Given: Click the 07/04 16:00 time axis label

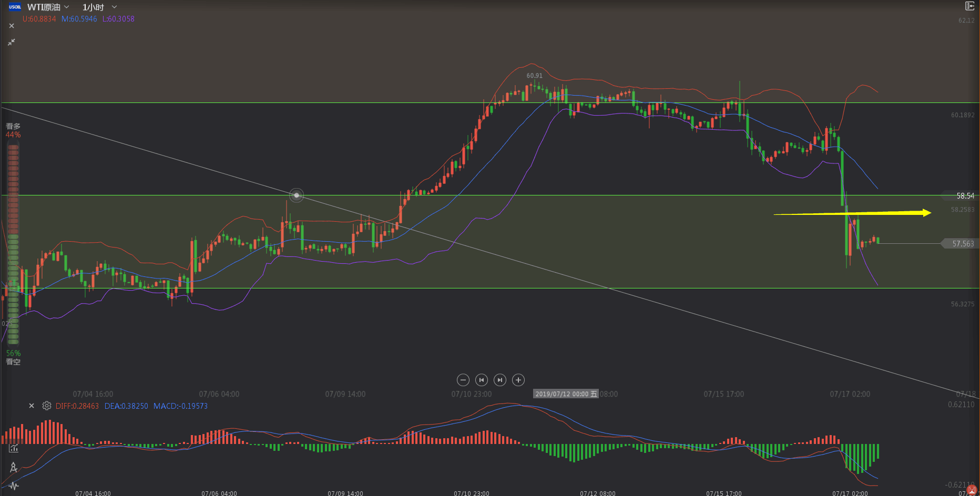Looking at the screenshot, I should 93,394.
